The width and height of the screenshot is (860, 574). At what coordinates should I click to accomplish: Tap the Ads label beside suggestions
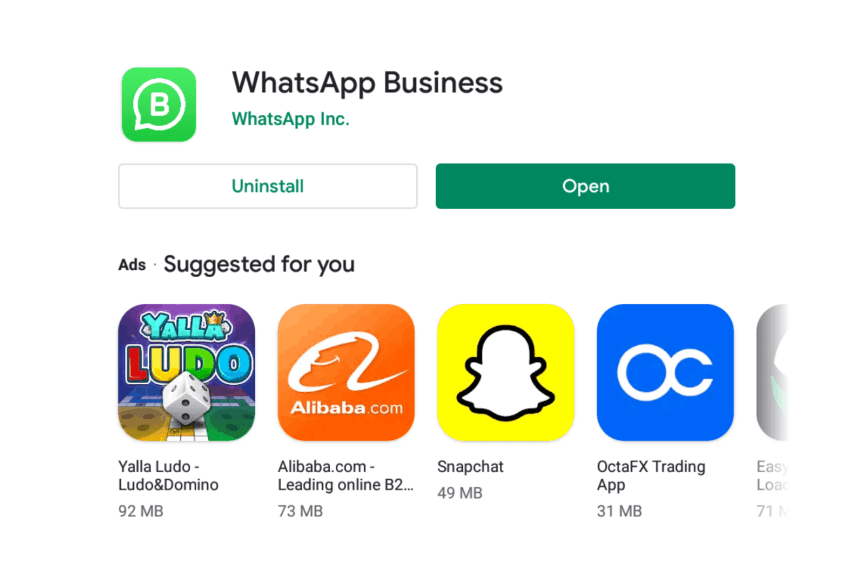click(x=132, y=265)
